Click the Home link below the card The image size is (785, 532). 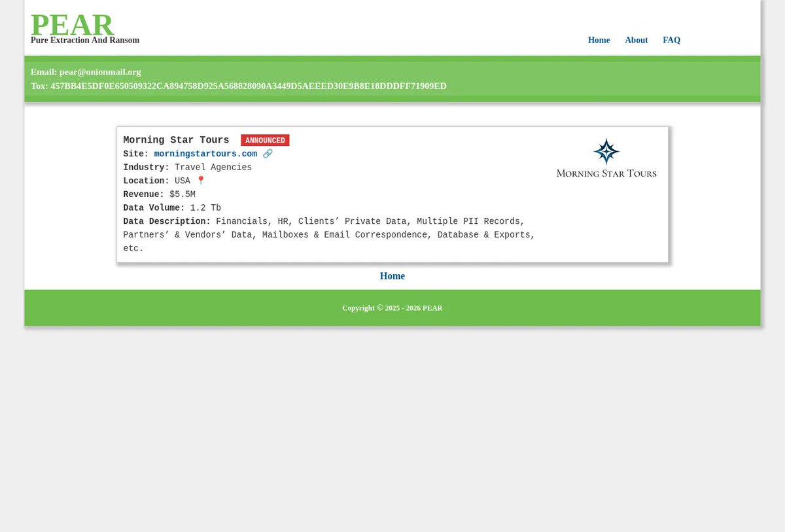(x=392, y=276)
